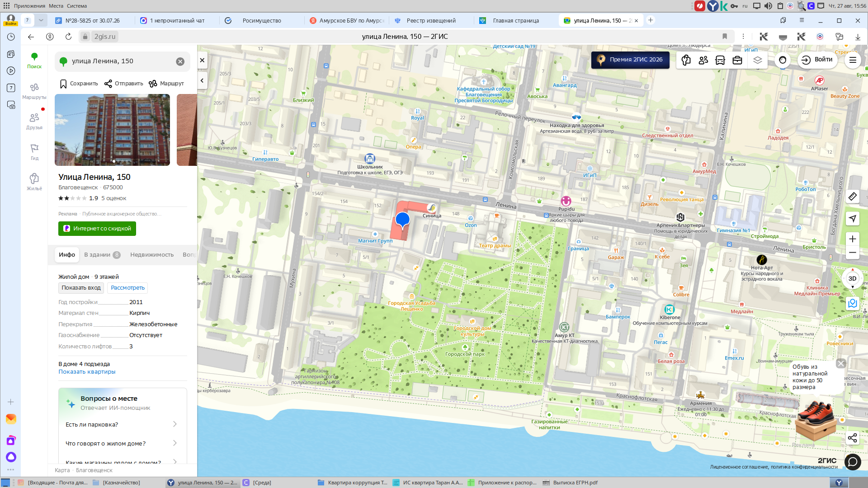Image resolution: width=868 pixels, height=488 pixels.
Task: Open the Друзья sidebar icon
Action: coord(34,121)
